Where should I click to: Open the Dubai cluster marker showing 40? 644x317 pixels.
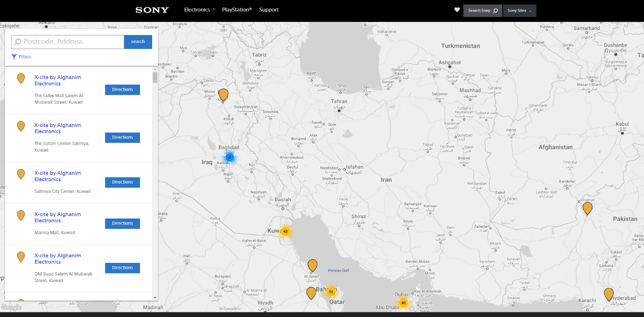(x=403, y=303)
